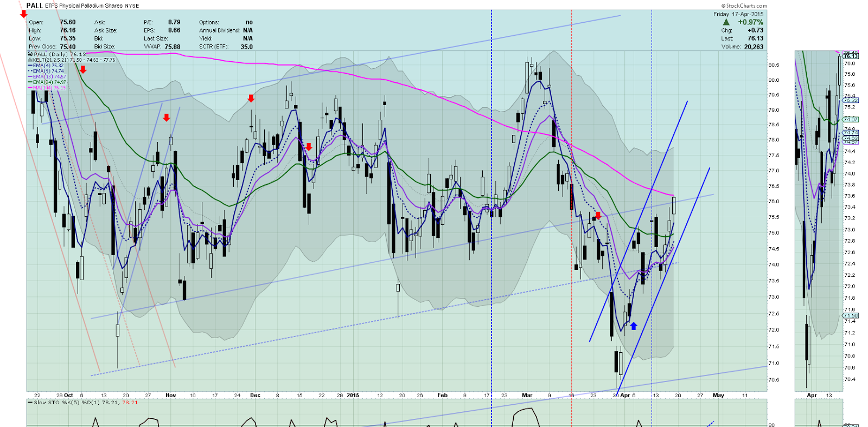This screenshot has height=427, width=868.
Task: Select the Open value 75.60
Action: pyautogui.click(x=68, y=22)
